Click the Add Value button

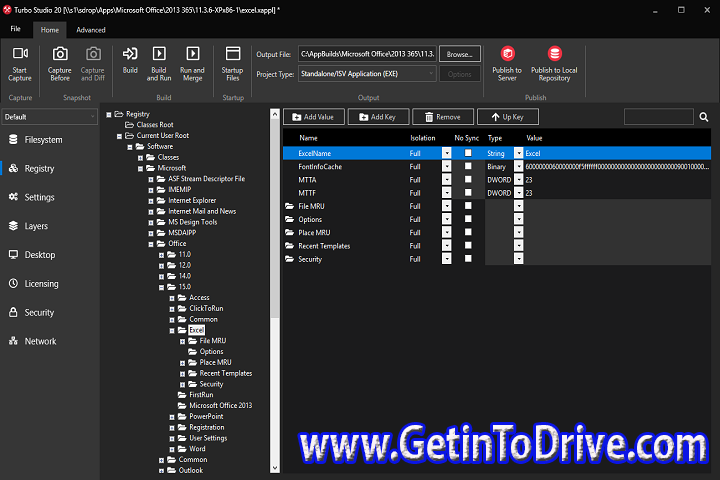pyautogui.click(x=314, y=117)
